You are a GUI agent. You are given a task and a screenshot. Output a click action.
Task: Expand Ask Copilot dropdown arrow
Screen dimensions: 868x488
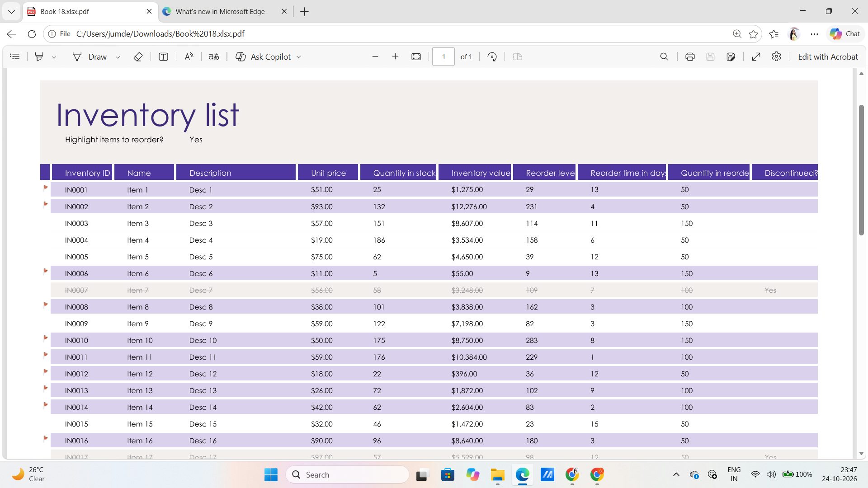click(299, 57)
